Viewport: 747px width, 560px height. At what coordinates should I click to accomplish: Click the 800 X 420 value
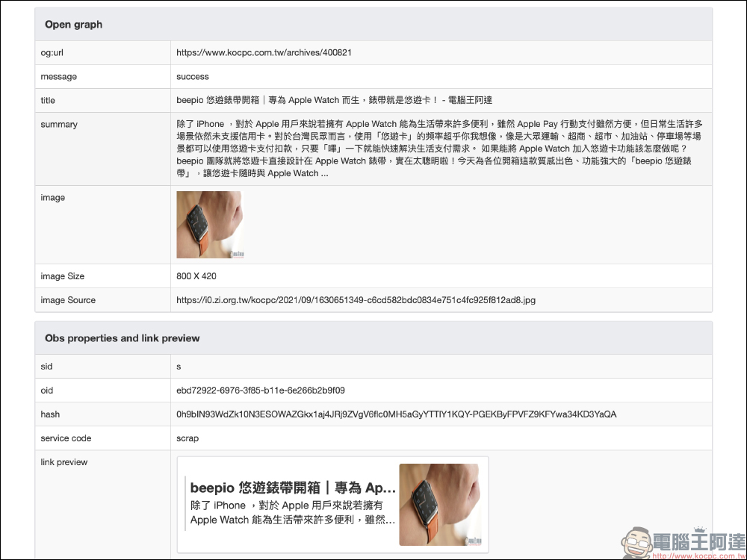pos(196,276)
